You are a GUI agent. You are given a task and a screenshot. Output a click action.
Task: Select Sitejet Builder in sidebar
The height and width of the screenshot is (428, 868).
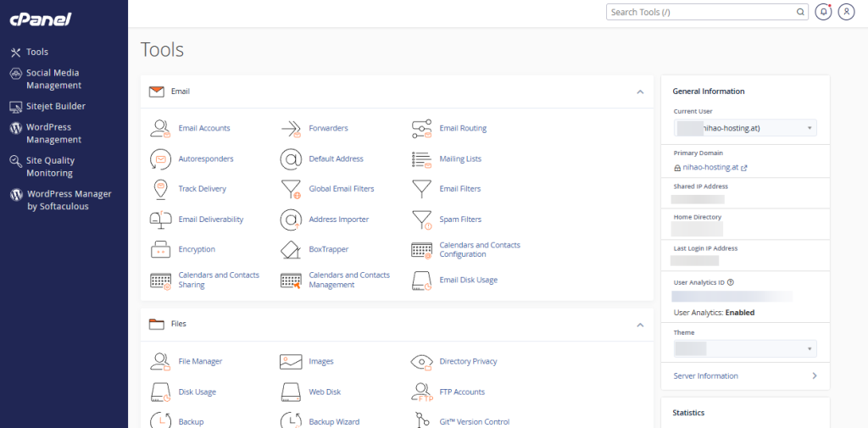(55, 107)
